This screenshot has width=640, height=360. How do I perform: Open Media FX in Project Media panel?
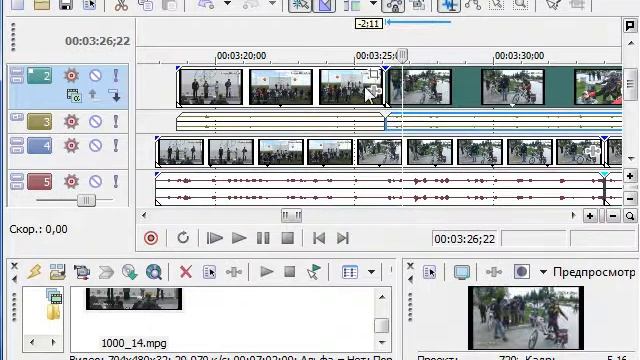233,272
